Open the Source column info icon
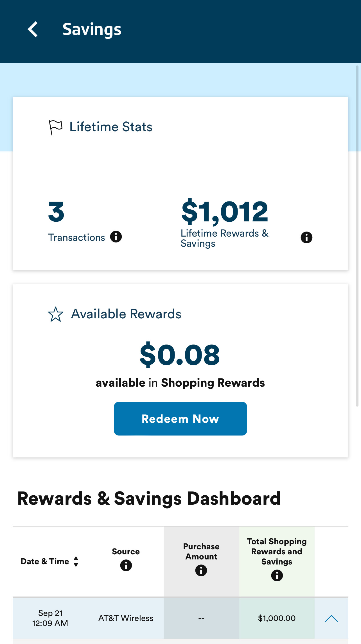This screenshot has height=644, width=361. click(x=126, y=565)
